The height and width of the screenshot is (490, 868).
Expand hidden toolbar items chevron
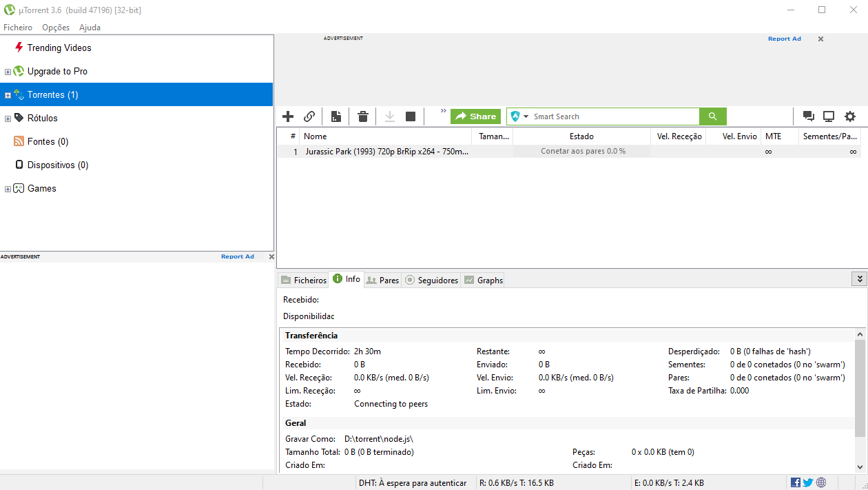pyautogui.click(x=444, y=111)
